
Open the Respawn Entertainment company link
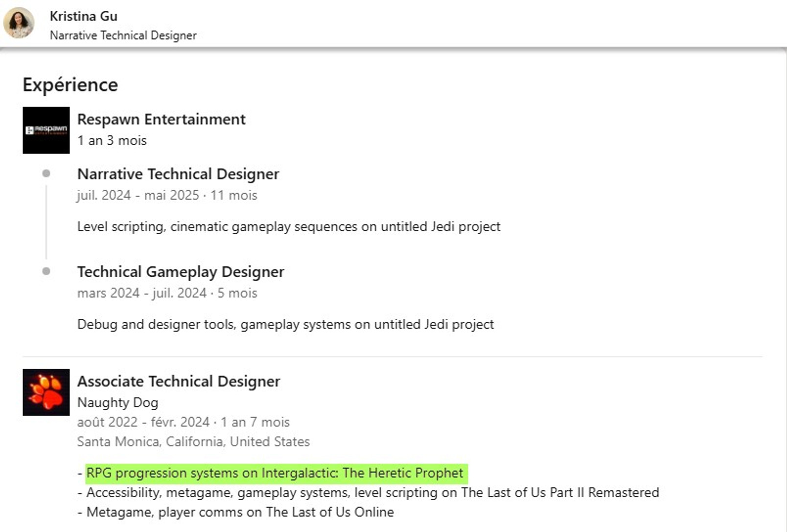coord(161,119)
